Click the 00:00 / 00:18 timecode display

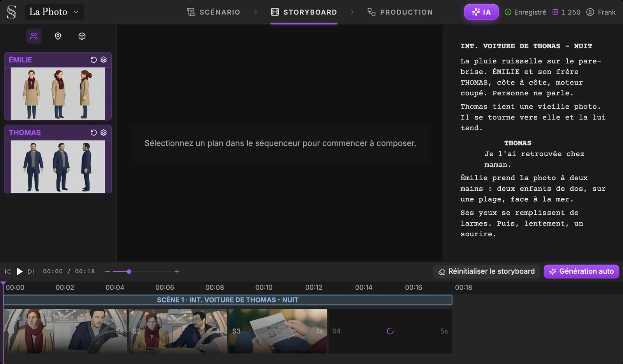coord(69,272)
